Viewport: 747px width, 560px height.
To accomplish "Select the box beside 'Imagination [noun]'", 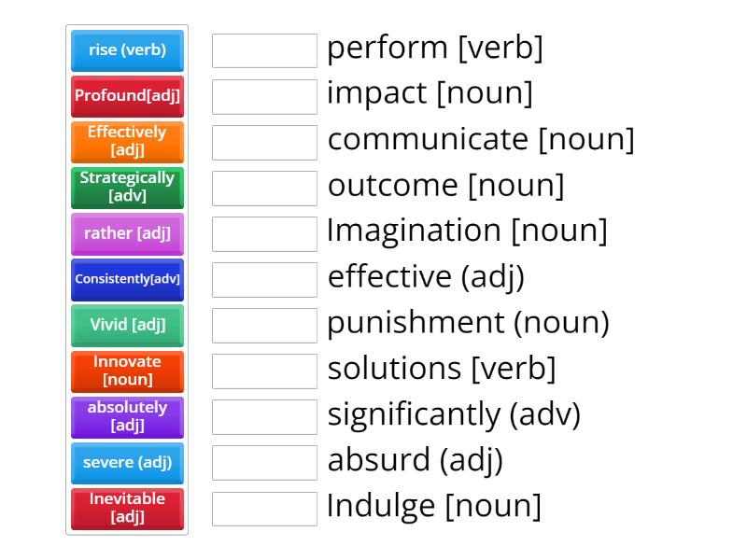I will [264, 233].
